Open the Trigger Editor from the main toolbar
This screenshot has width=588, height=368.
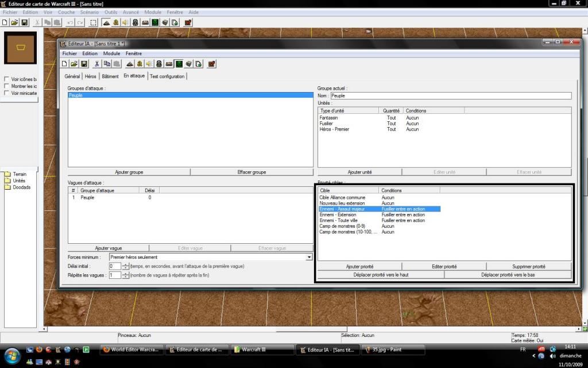(x=116, y=22)
